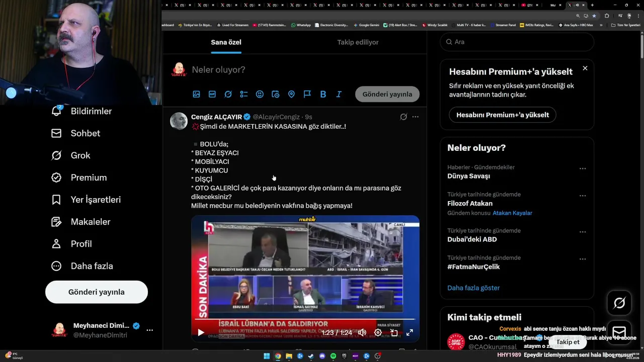Click the video progress bar
This screenshot has width=644, height=362.
(x=305, y=319)
